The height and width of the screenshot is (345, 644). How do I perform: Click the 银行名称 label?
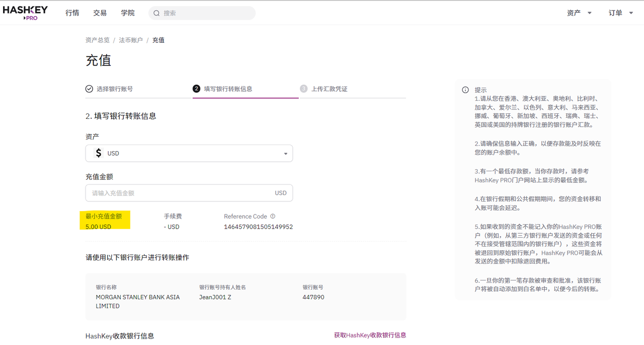pyautogui.click(x=106, y=287)
